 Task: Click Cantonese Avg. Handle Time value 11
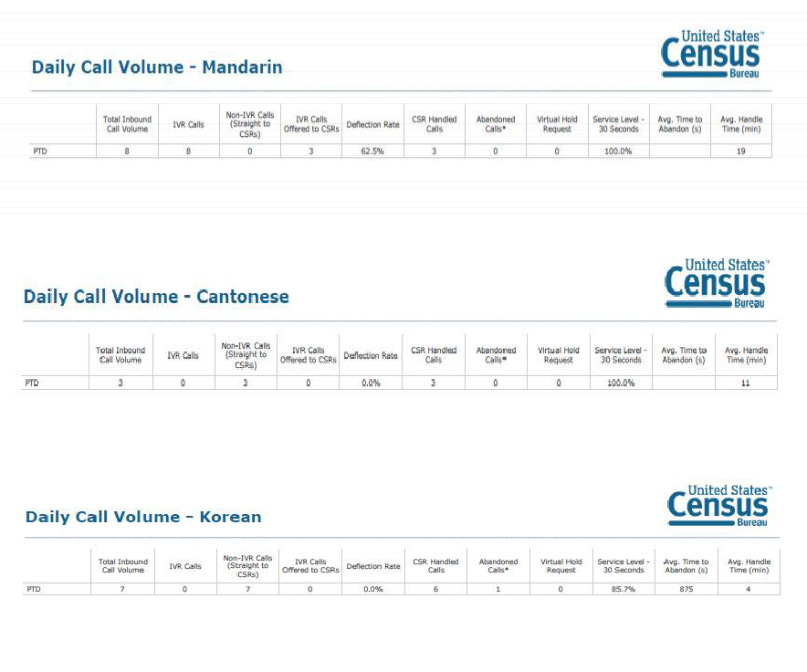(x=745, y=383)
